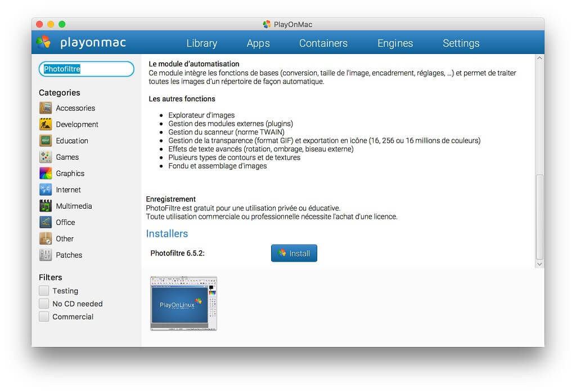Click the 'Les autres fonctions' heading
The image size is (576, 392).
point(182,99)
